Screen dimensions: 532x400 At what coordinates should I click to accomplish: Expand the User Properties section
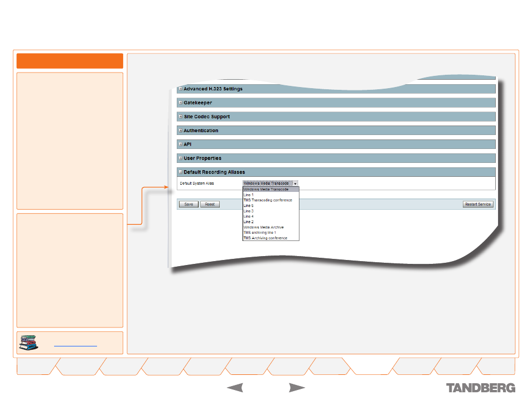(x=181, y=158)
